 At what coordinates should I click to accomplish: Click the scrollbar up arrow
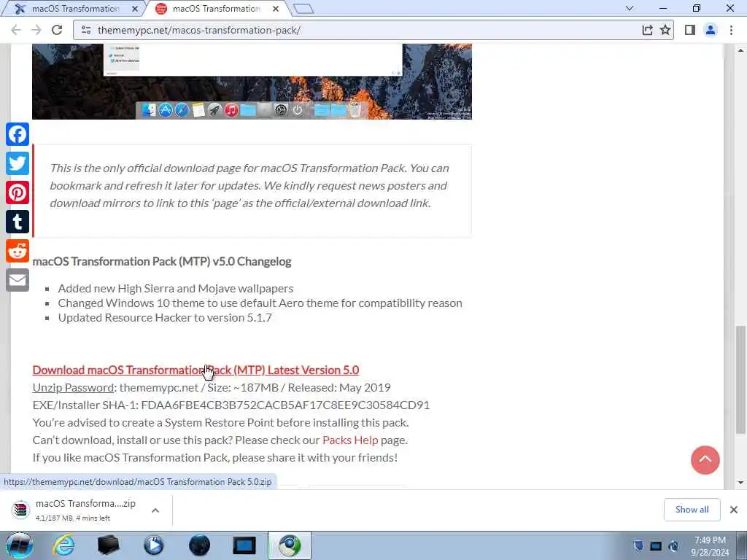tap(741, 50)
